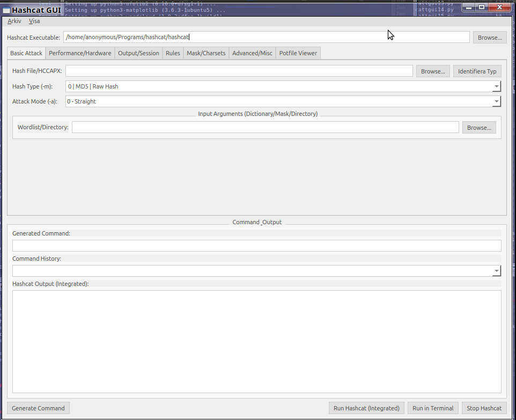This screenshot has width=516, height=420.
Task: Minimize the Hashcat GUI window
Action: [469, 8]
